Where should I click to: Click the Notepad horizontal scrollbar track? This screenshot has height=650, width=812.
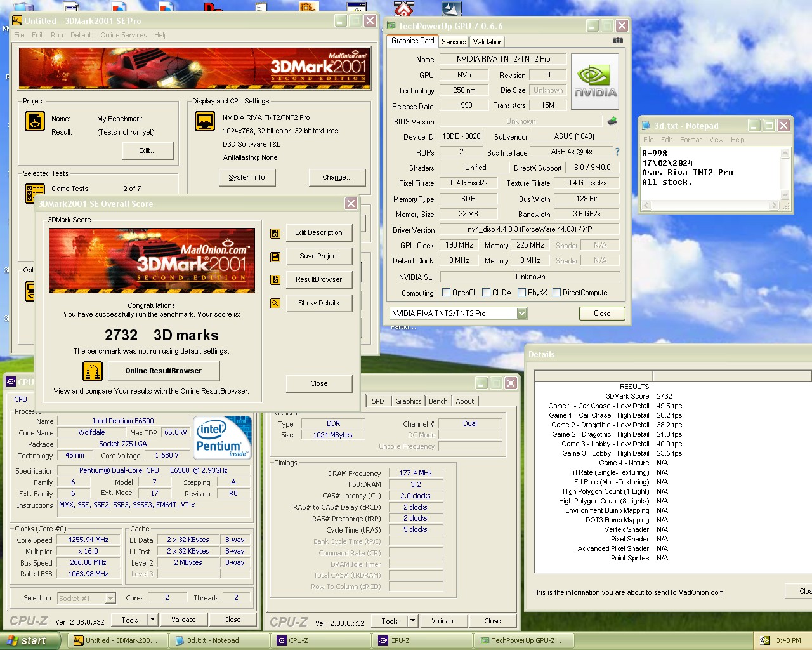click(710, 205)
